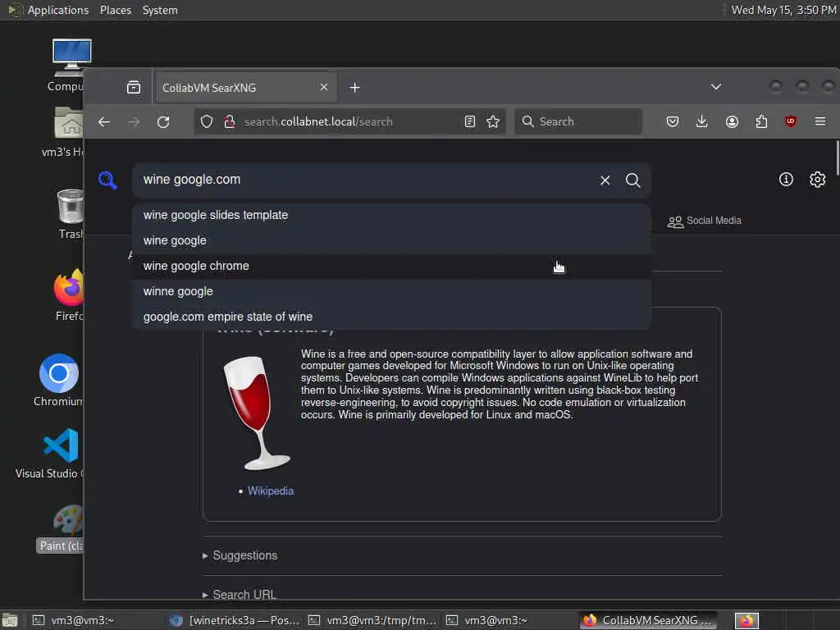Screen dimensions: 840x630
Task: Click the Wine glass infobox image
Action: click(x=256, y=413)
